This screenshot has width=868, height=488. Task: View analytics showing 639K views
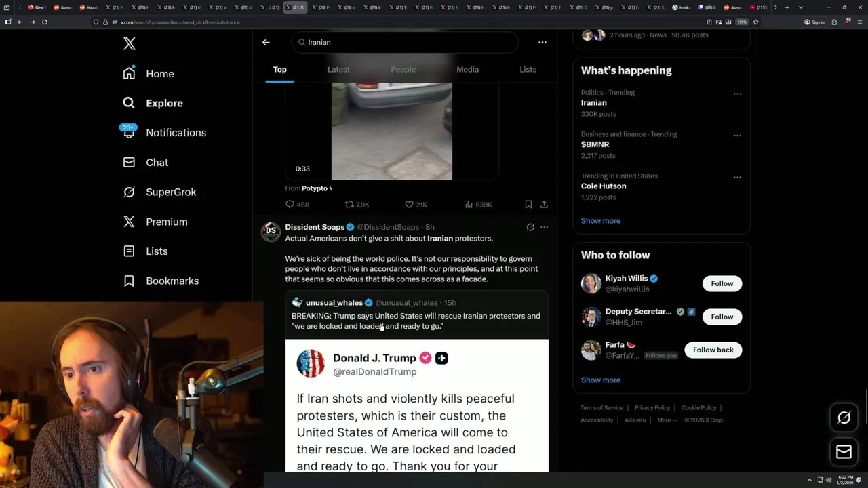coord(478,204)
